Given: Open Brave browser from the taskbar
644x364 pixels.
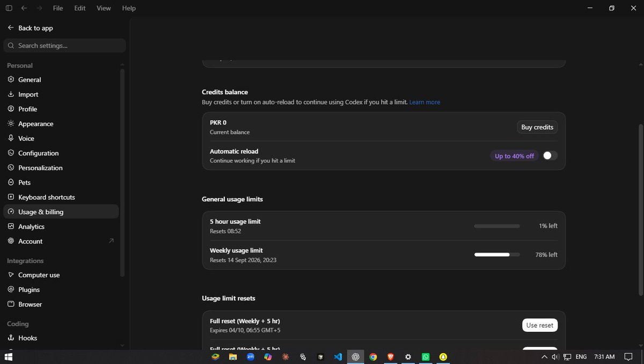Looking at the screenshot, I should pos(390,356).
